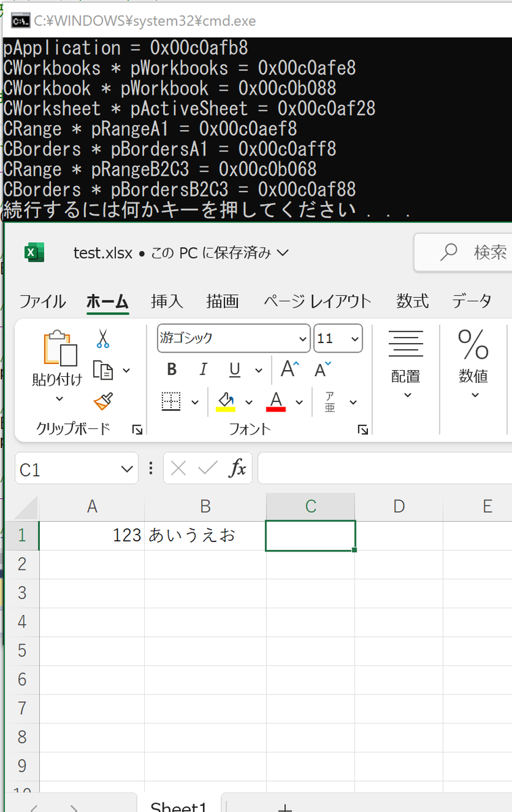Select row 1 header
The image size is (512, 812).
coord(22,535)
